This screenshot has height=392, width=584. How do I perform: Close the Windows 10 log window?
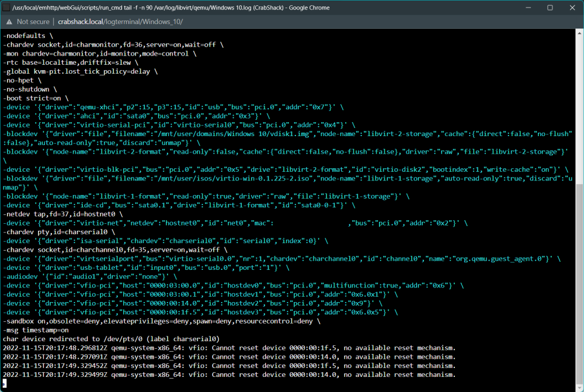(572, 8)
